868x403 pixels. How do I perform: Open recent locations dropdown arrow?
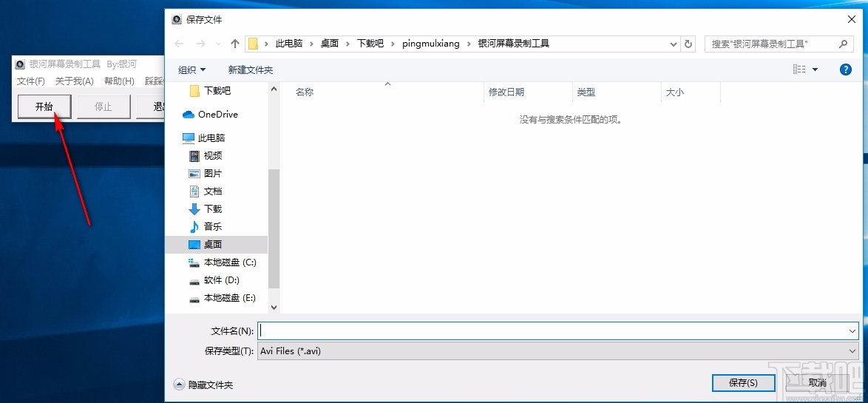pyautogui.click(x=218, y=44)
